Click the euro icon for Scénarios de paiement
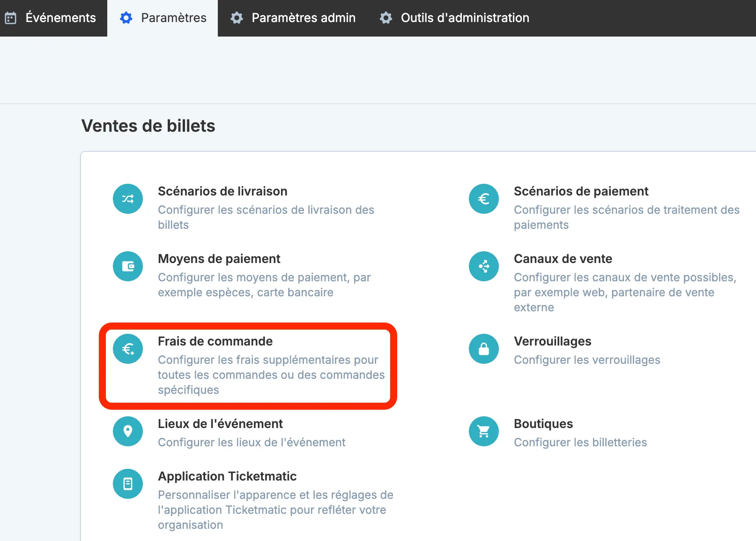Viewport: 756px width, 541px height. coord(484,199)
